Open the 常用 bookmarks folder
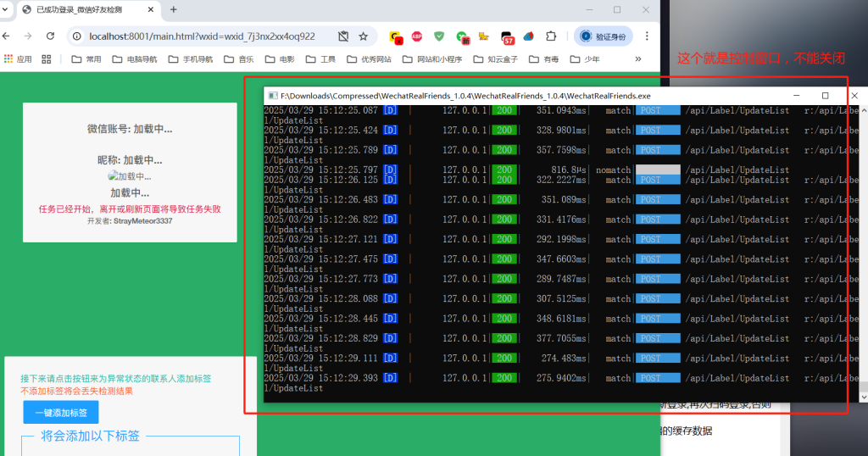The image size is (868, 456). 86,59
